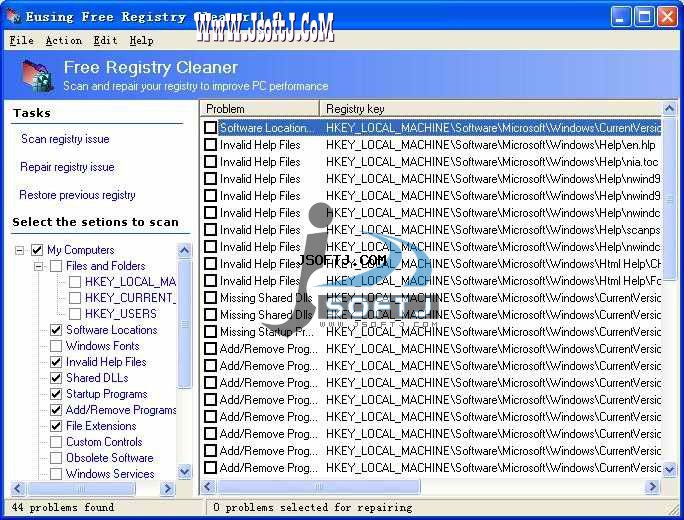Uncheck Startup Programs option

pos(56,394)
